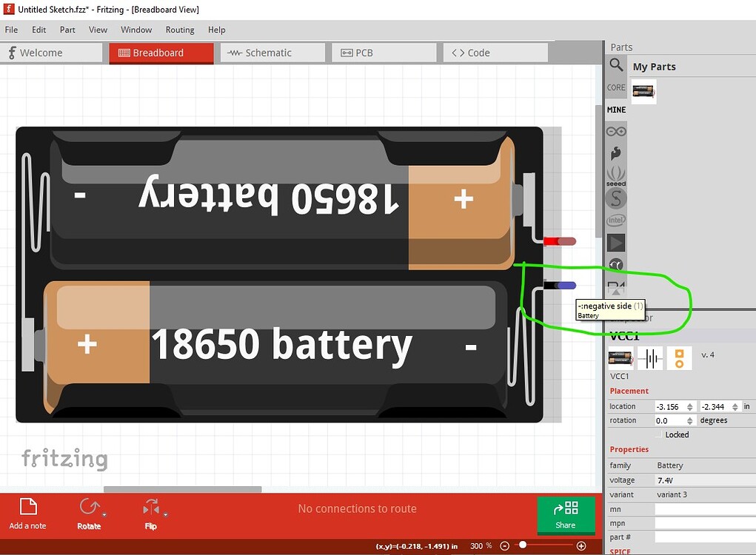This screenshot has height=555, width=756.
Task: Open the Intel parts bin
Action: (x=616, y=219)
